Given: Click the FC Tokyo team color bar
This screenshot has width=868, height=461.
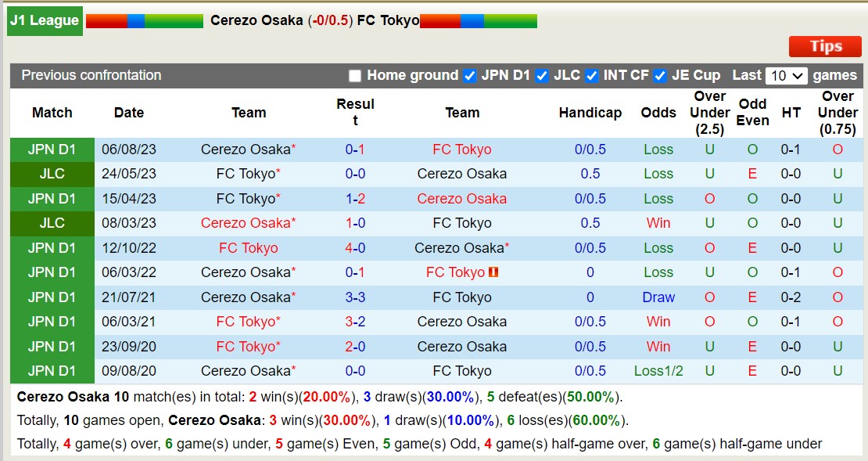Looking at the screenshot, I should click(478, 20).
